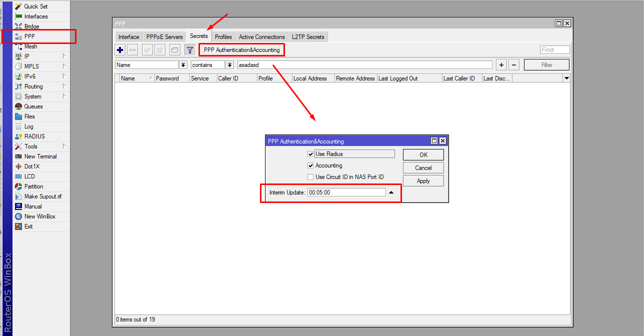Click the Remove (minus) toolbar icon
This screenshot has width=644, height=336.
tap(132, 50)
